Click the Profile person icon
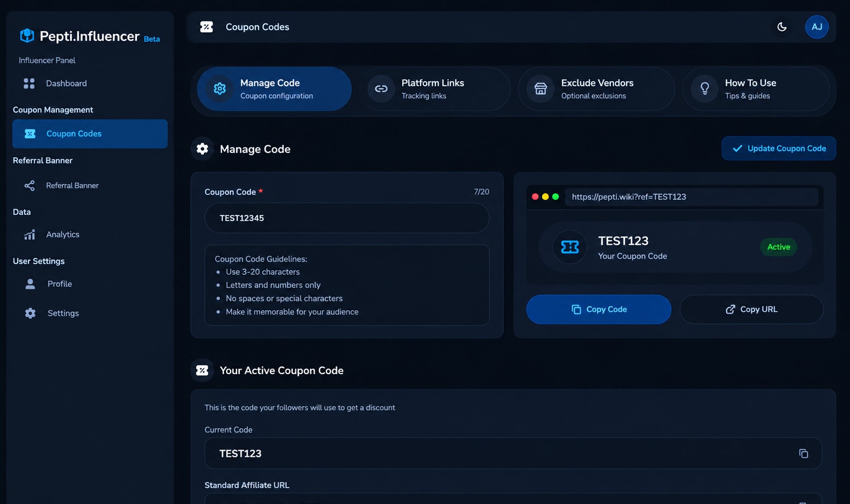The width and height of the screenshot is (850, 504). coord(30,284)
